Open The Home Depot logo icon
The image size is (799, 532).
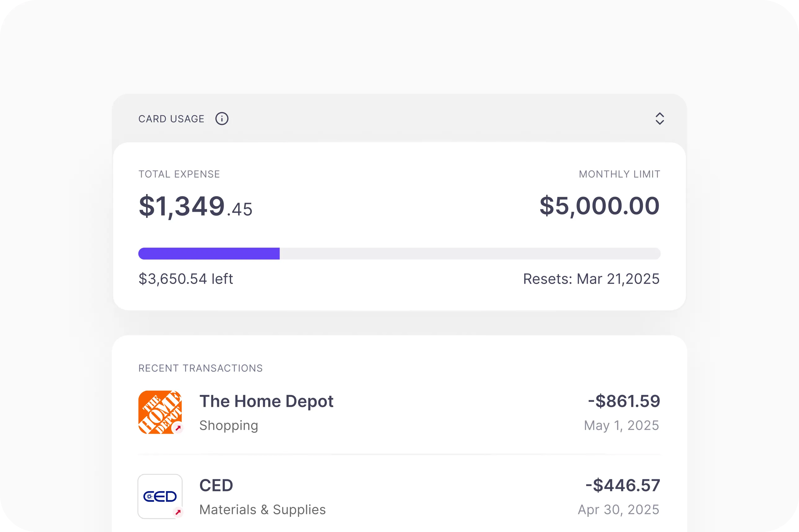coord(160,412)
